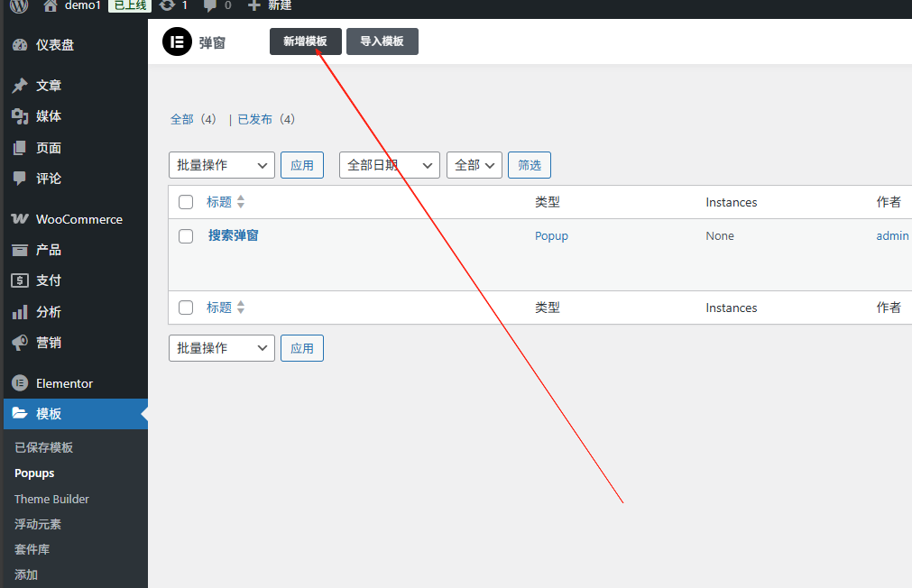
Task: Click the plus icon beside 新建
Action: 253,5
